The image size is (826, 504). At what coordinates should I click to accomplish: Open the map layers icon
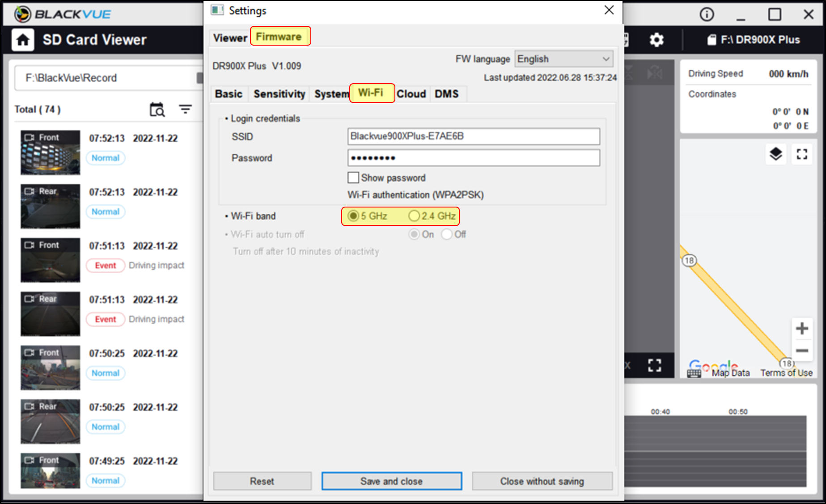click(776, 154)
